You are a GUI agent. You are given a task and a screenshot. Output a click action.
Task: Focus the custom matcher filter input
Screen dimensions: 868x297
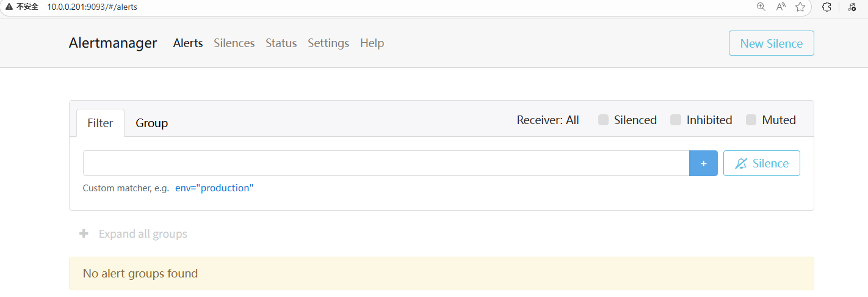tap(386, 163)
